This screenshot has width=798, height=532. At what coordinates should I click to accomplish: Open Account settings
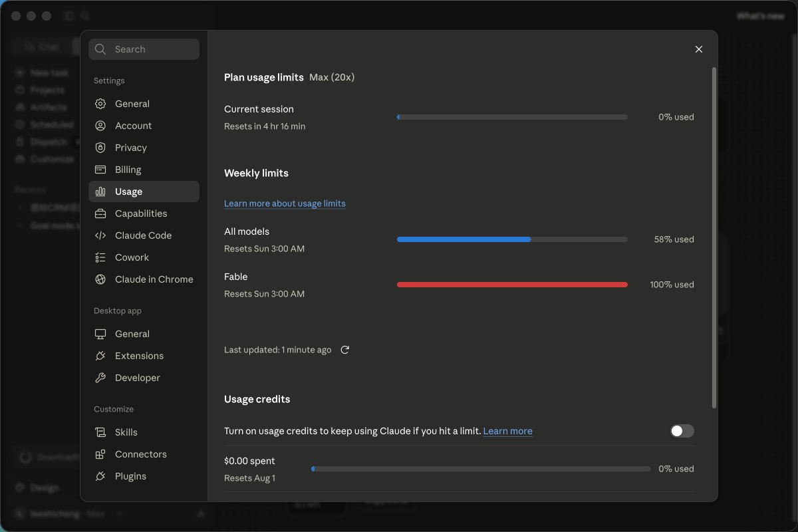point(144,126)
